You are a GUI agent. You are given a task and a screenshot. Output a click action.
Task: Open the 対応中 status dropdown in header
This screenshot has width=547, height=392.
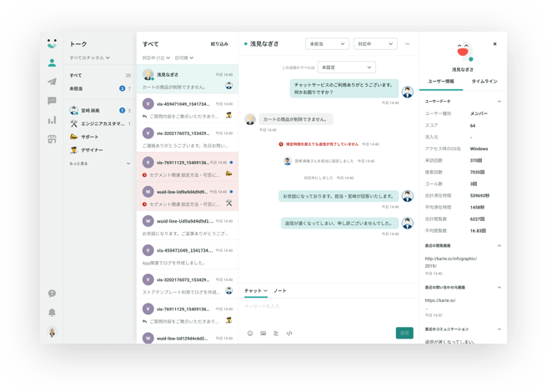point(375,44)
